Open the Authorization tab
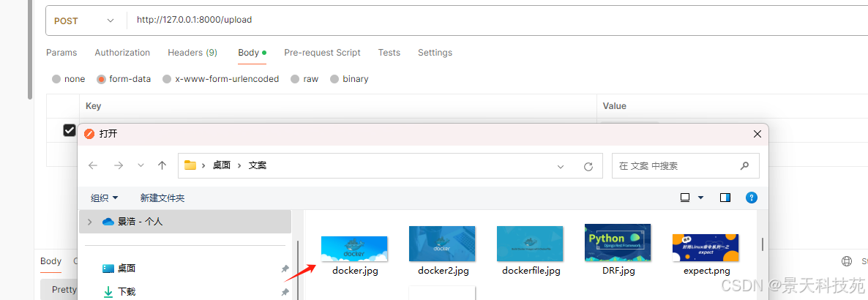This screenshot has width=868, height=300. pyautogui.click(x=122, y=53)
